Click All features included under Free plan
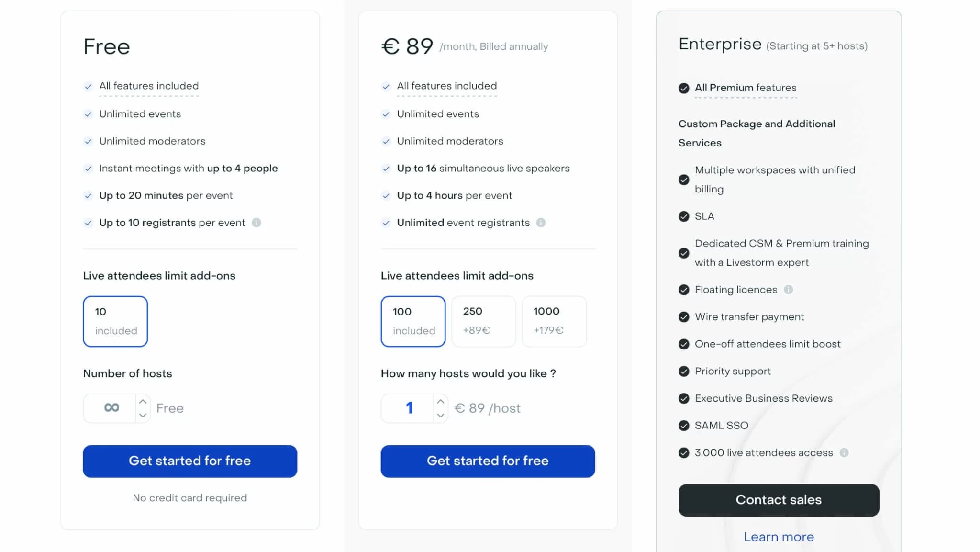The image size is (980, 552). pos(149,86)
